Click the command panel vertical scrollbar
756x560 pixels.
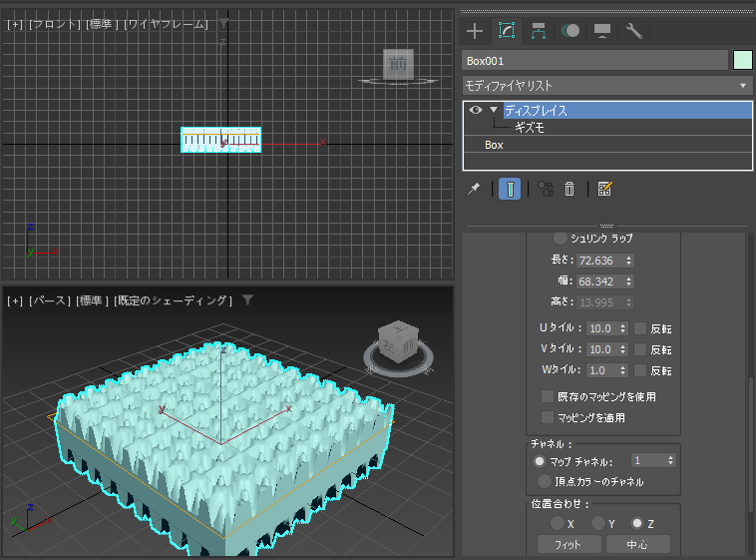click(751, 444)
